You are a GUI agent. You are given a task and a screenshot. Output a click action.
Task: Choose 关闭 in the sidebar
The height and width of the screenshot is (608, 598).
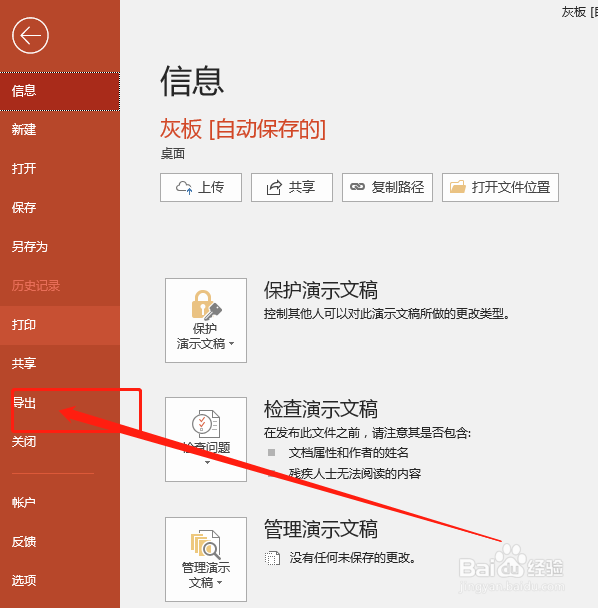click(x=60, y=442)
